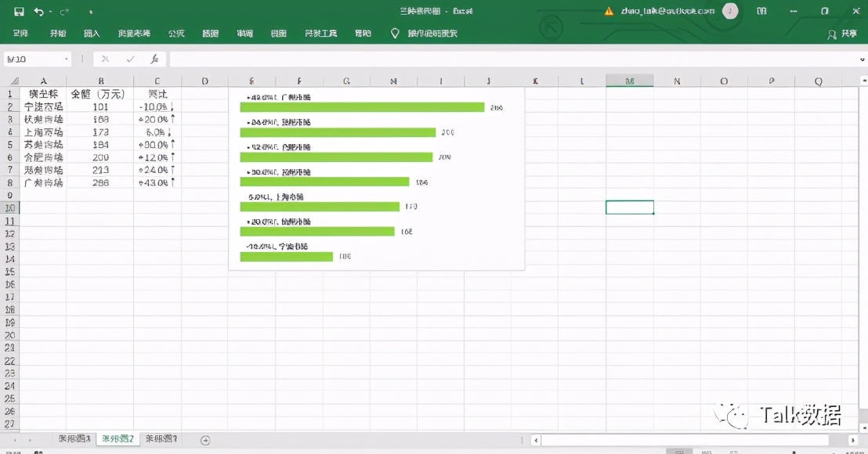Viewport: 868px width, 454px height.
Task: Select the shortest green bar in the chart
Action: [286, 257]
